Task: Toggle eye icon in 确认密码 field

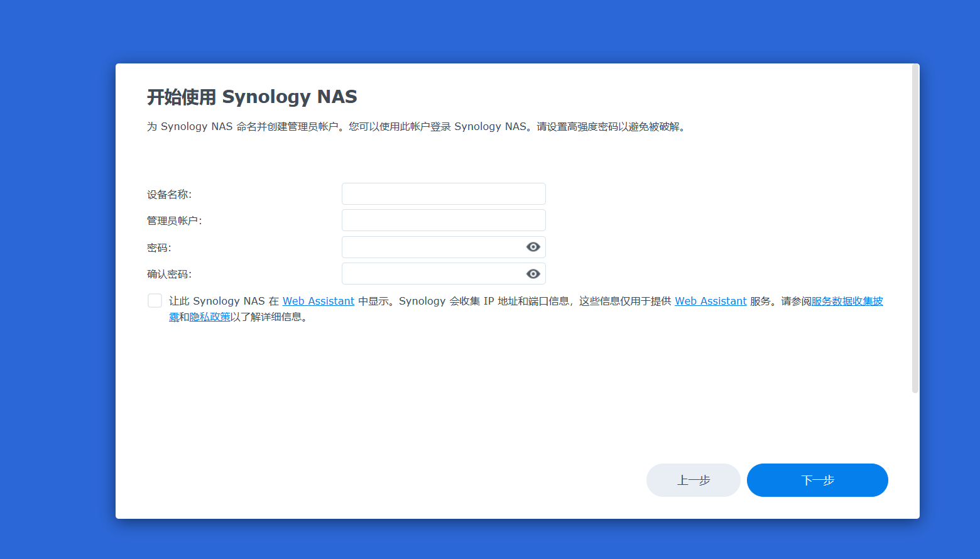Action: pyautogui.click(x=533, y=274)
